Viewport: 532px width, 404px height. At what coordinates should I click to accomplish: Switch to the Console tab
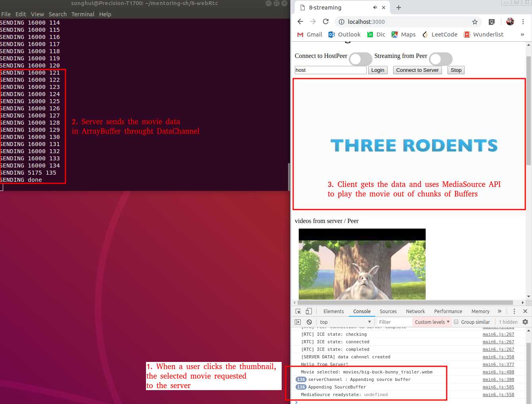tap(362, 312)
